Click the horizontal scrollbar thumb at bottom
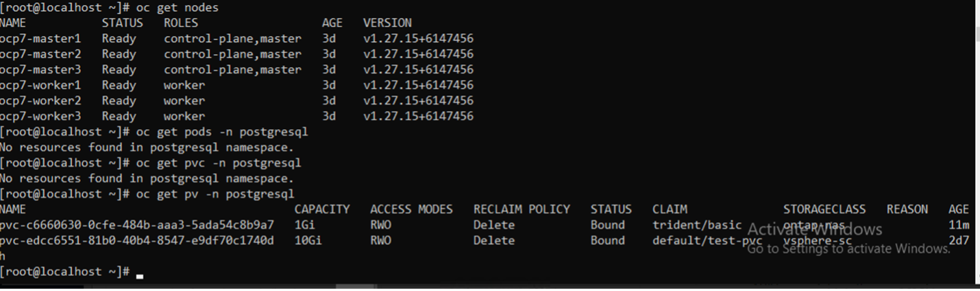 point(356,286)
